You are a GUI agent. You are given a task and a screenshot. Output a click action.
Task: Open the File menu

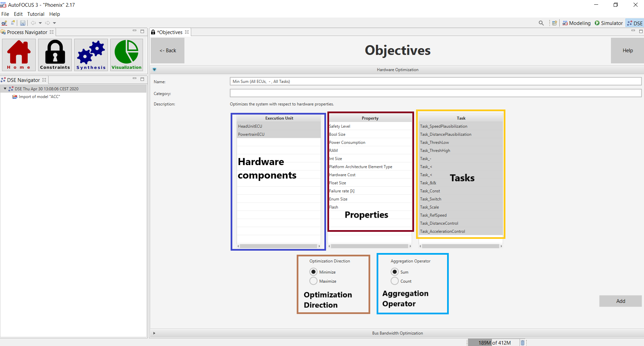tap(5, 14)
